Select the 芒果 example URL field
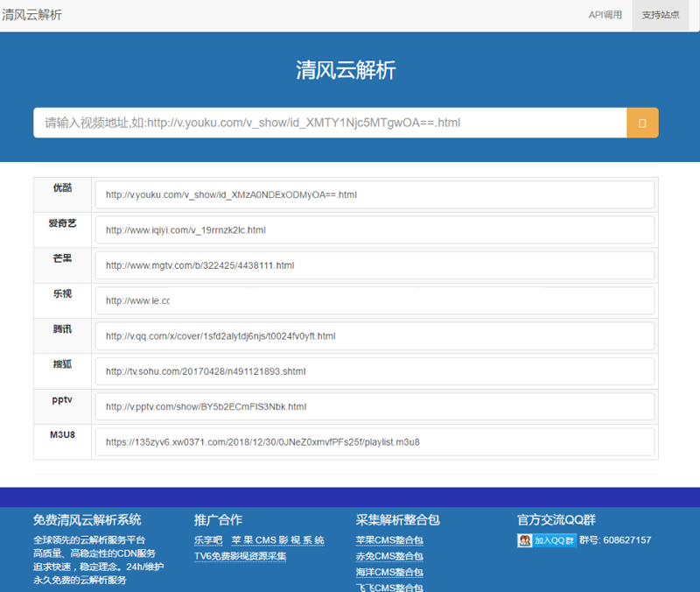 [x=374, y=265]
